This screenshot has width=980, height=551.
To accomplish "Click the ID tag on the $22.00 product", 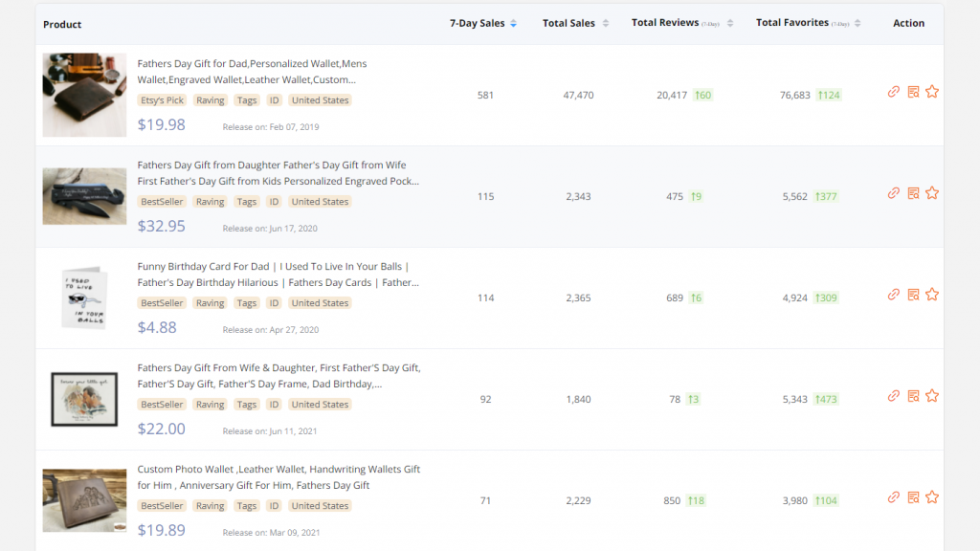I will pos(274,405).
